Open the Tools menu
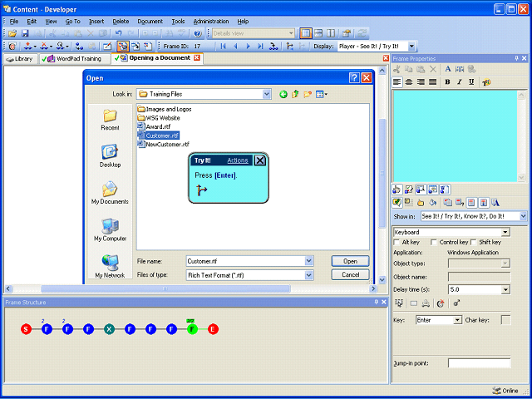 tap(178, 22)
